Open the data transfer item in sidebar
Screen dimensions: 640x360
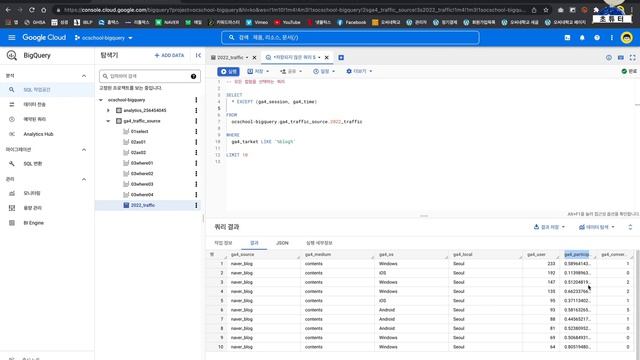(34, 104)
